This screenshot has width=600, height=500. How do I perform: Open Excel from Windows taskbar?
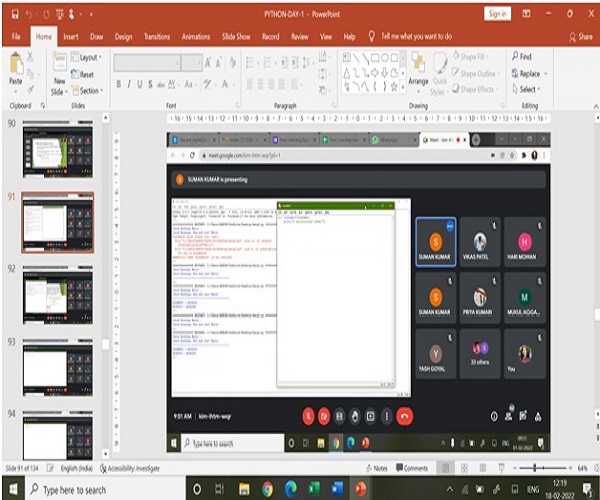tap(314, 489)
